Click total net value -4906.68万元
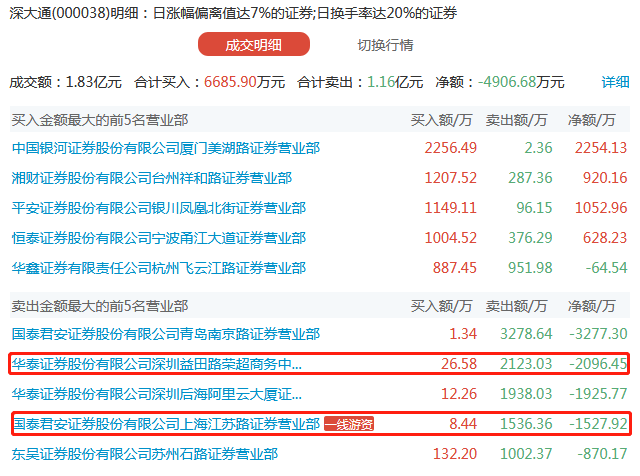This screenshot has width=640, height=476. 521,82
